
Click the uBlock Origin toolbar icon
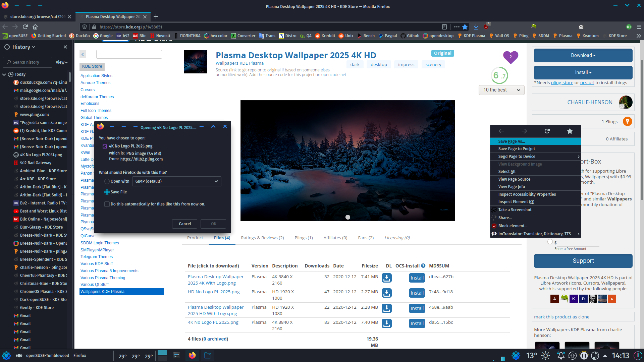pyautogui.click(x=486, y=27)
